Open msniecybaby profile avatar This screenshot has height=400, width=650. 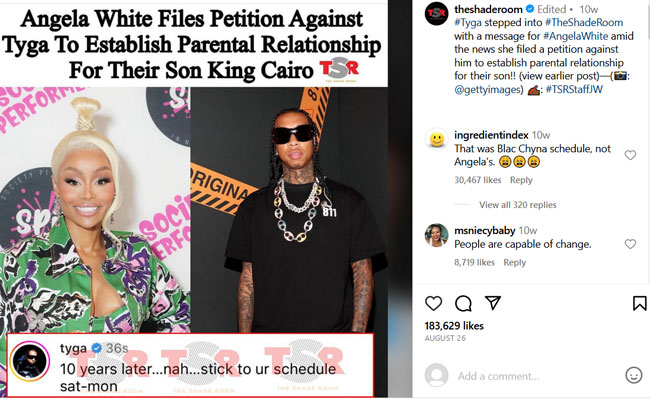point(437,235)
